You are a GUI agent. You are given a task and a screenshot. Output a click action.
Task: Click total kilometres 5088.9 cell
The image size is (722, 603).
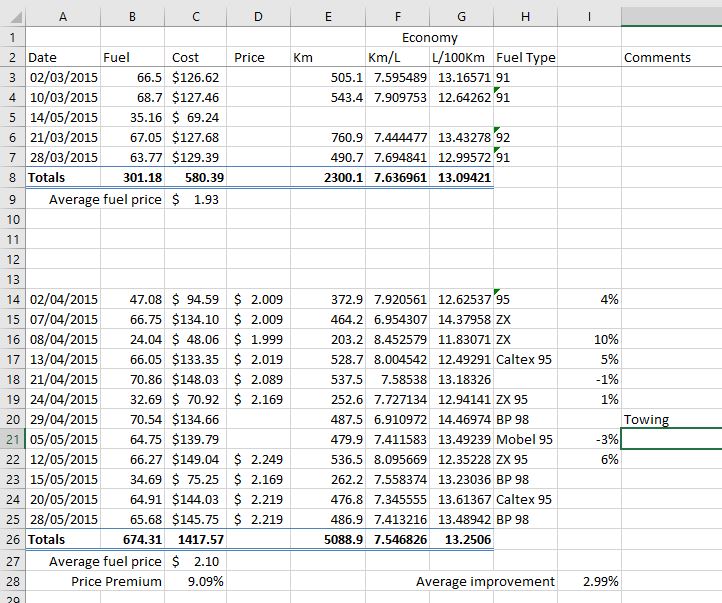point(328,539)
